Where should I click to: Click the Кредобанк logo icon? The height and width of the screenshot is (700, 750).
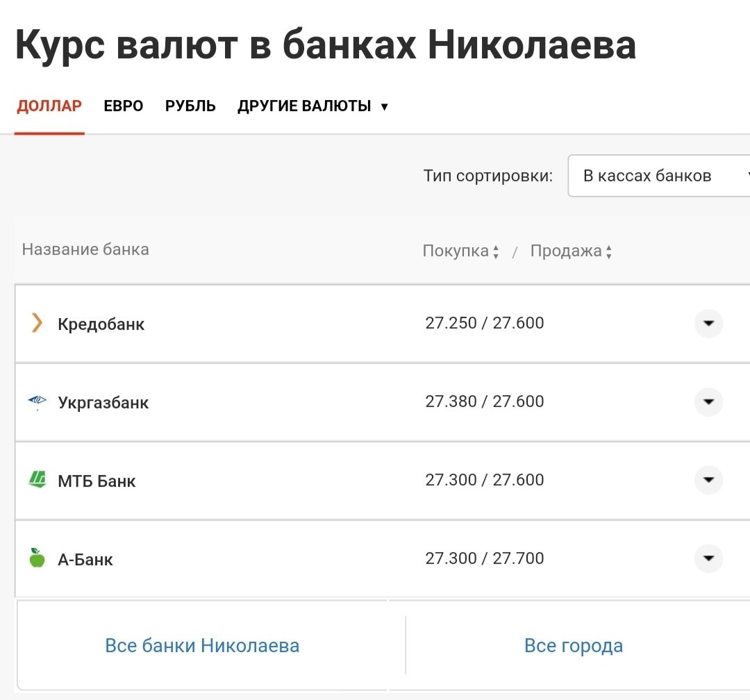pos(37,322)
